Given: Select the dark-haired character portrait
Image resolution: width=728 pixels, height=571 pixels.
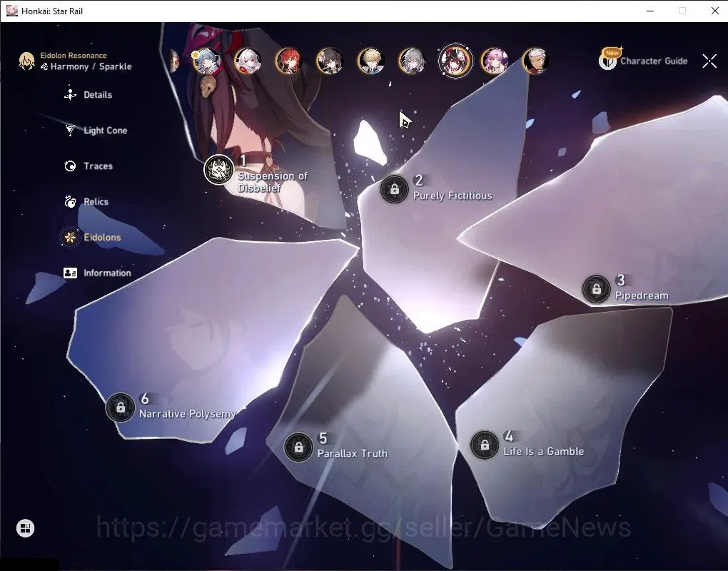Looking at the screenshot, I should 330,61.
